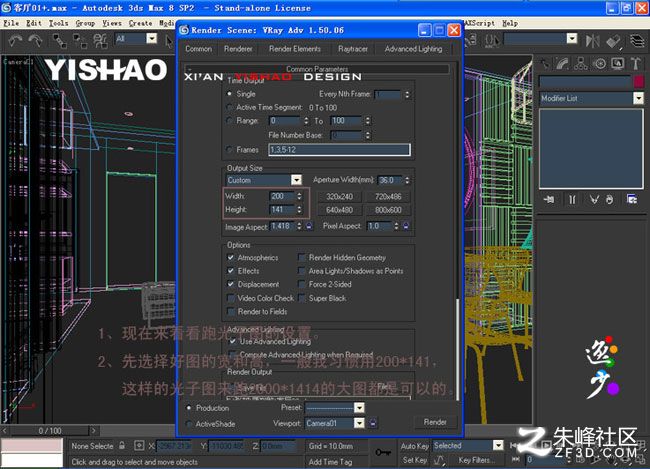Open the Display command panel tab
The width and height of the screenshot is (650, 469).
pyautogui.click(x=618, y=63)
